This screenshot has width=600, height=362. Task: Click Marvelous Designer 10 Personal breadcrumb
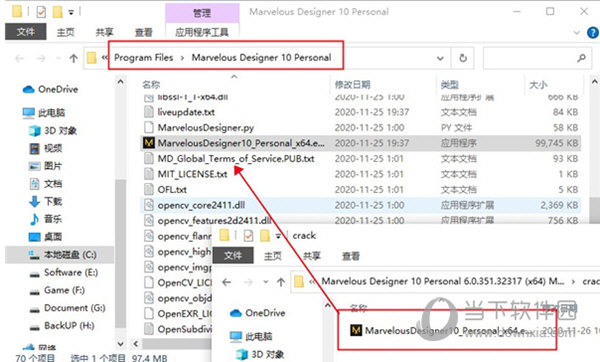pos(261,58)
